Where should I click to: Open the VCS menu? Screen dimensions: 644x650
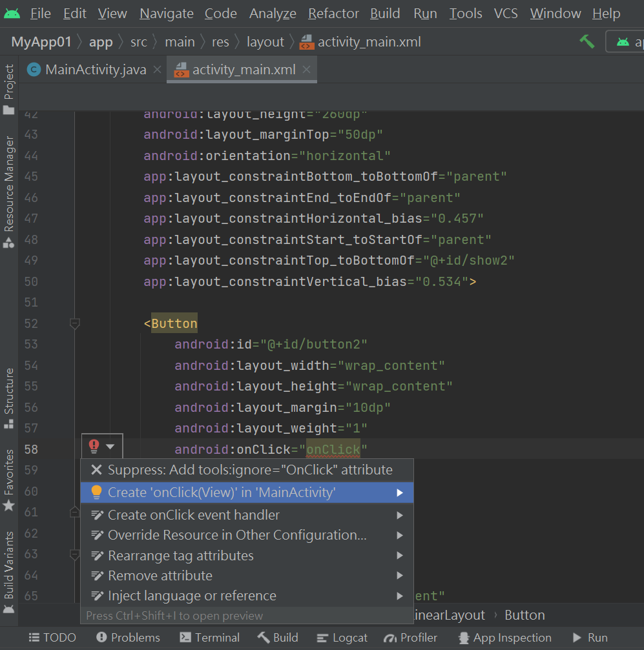[x=506, y=14]
